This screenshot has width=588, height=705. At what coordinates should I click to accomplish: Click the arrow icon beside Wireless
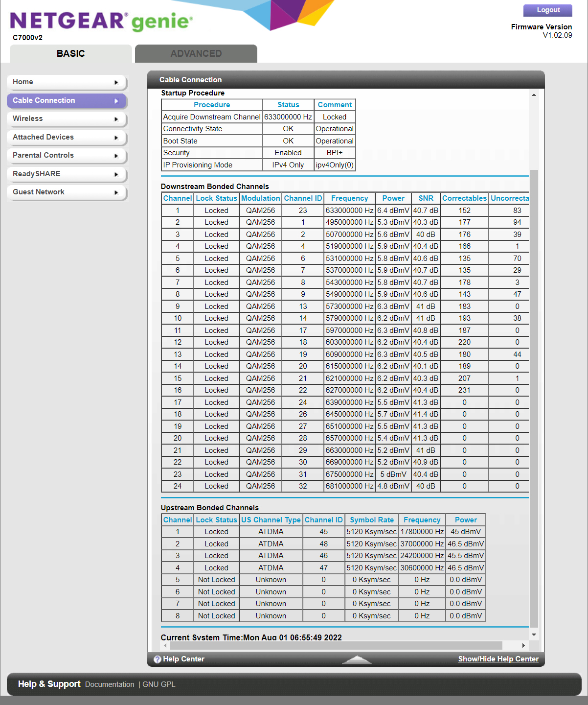(x=117, y=119)
